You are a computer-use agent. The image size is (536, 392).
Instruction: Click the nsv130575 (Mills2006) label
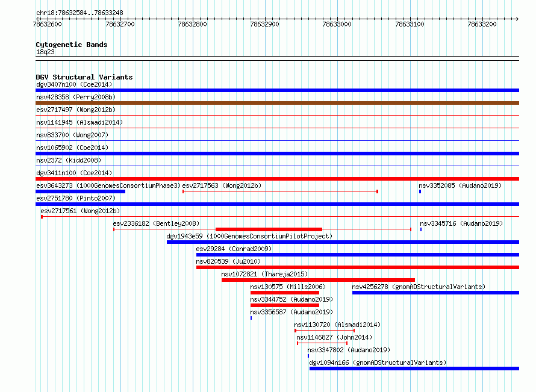[288, 287]
